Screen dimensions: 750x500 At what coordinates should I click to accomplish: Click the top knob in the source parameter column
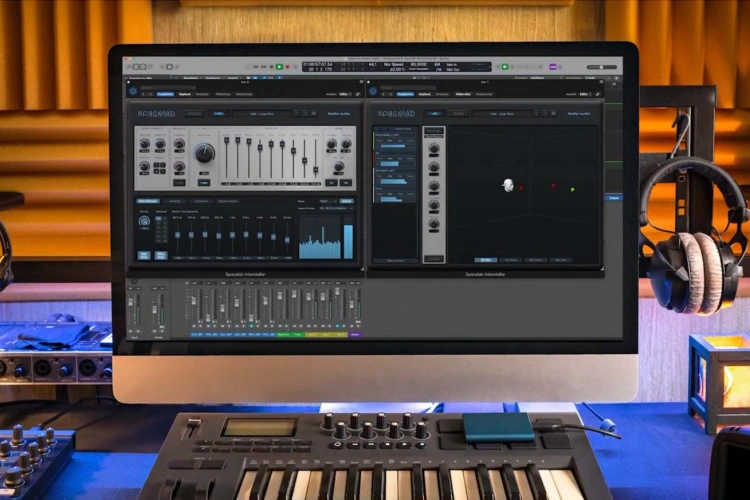point(433,149)
